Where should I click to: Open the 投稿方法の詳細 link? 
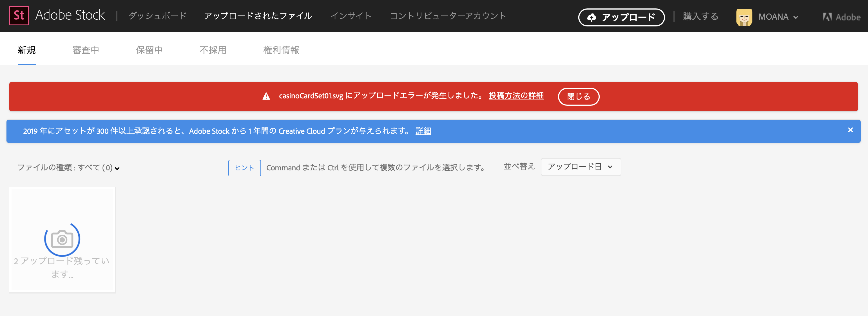(516, 96)
